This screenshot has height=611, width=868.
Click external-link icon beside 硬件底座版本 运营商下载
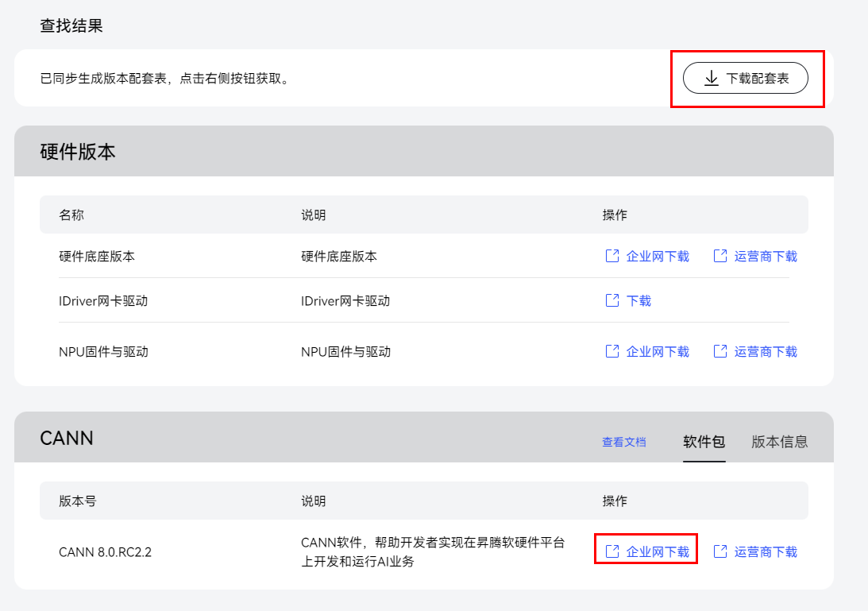pyautogui.click(x=720, y=256)
